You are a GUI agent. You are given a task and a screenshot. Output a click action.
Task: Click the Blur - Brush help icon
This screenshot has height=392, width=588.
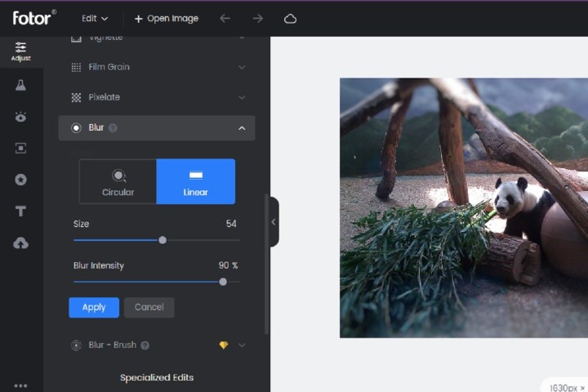click(145, 345)
